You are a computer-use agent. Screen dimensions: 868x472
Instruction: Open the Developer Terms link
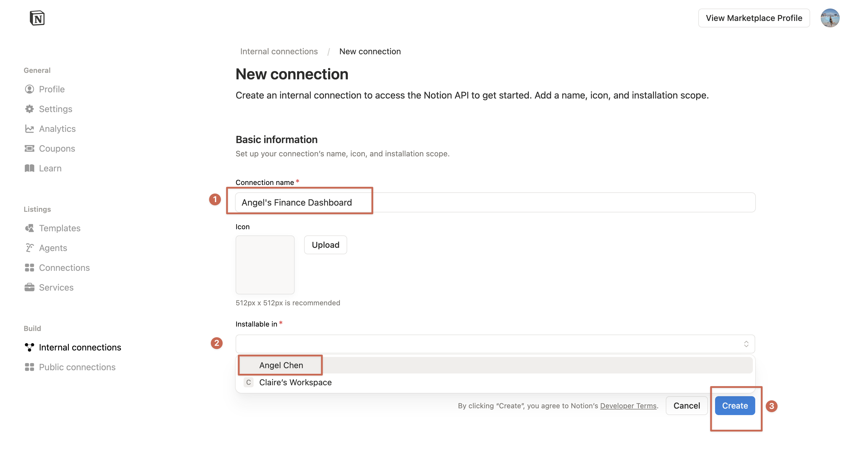click(628, 406)
